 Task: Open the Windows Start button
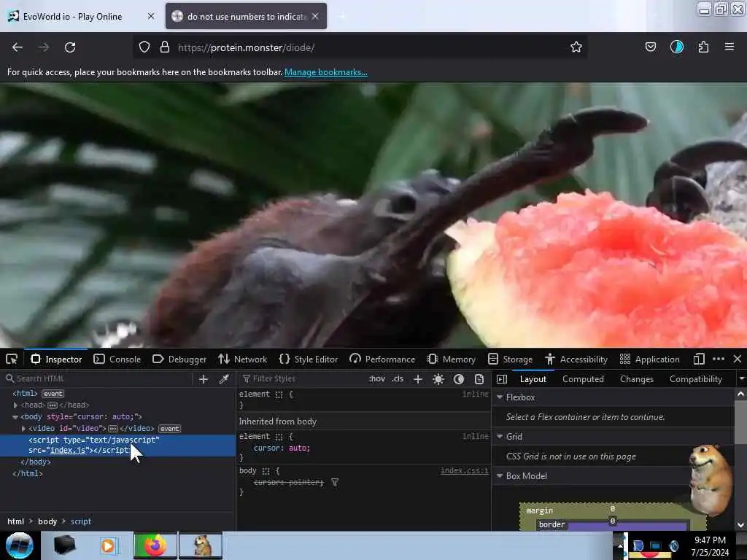coord(20,545)
